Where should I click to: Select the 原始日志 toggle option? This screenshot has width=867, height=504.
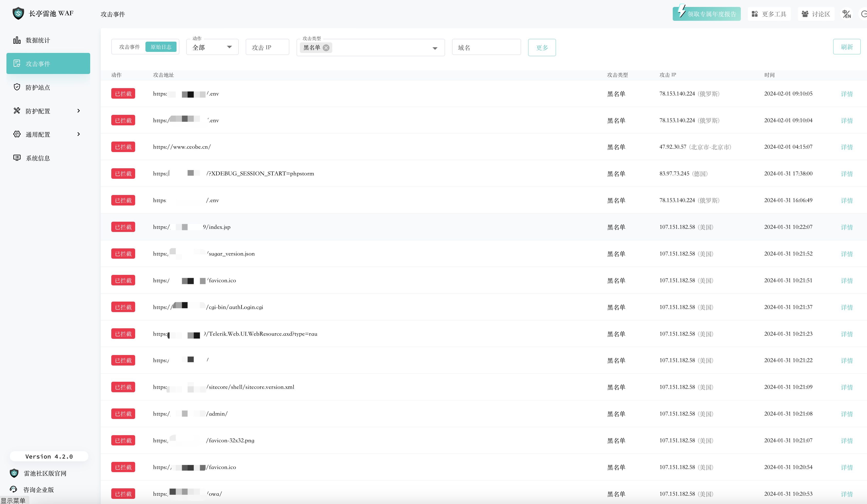coord(161,47)
